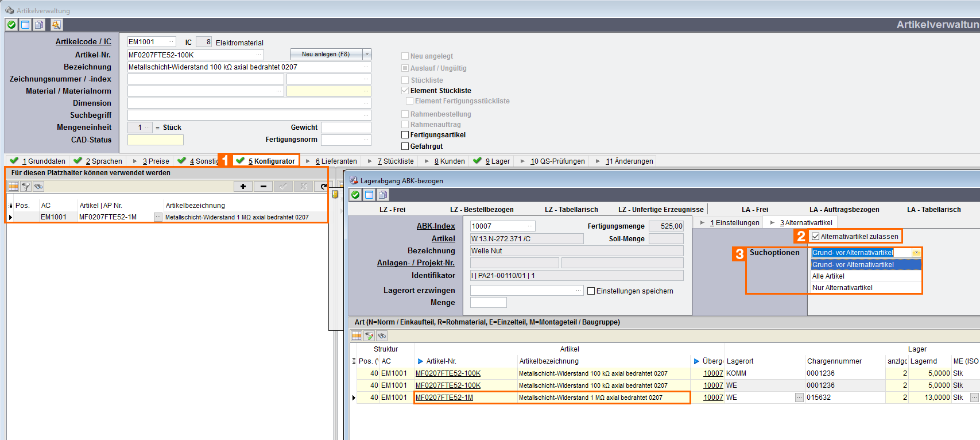This screenshot has width=980, height=440.
Task: Switch to 1 Grunddaten tab
Action: (x=38, y=161)
